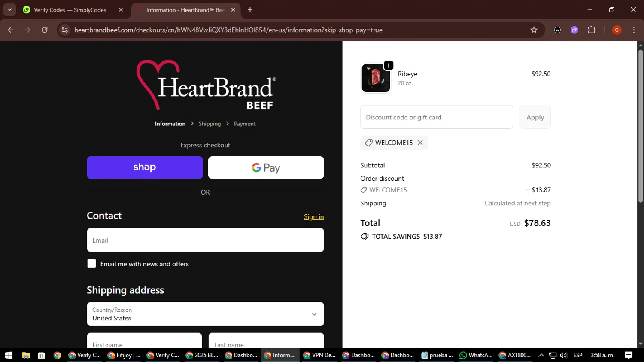Click the Ribeye product name
The height and width of the screenshot is (362, 644).
point(407,74)
